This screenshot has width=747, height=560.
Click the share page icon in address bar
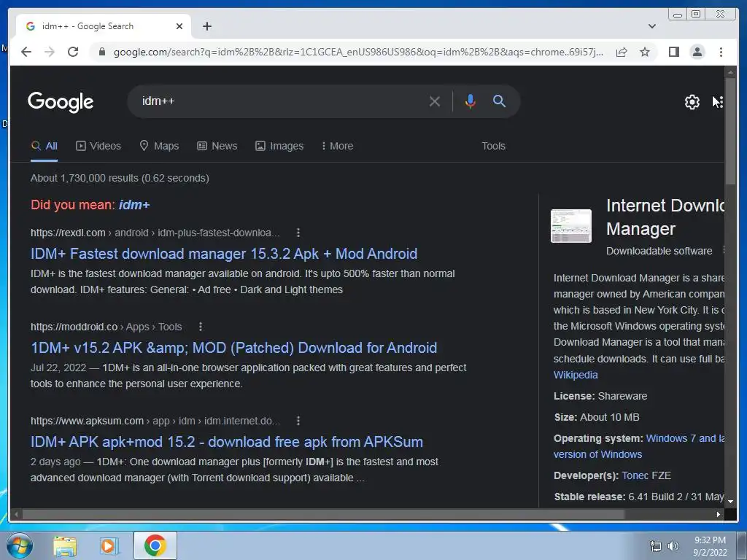click(622, 52)
